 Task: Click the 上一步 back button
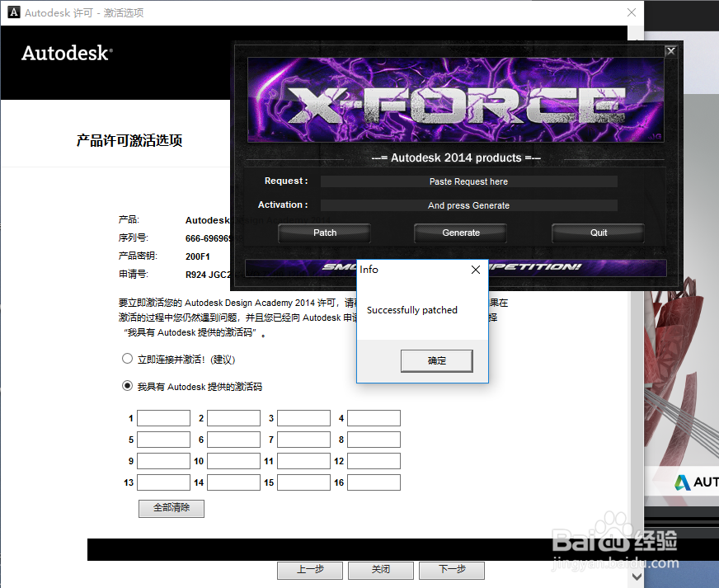(x=310, y=570)
